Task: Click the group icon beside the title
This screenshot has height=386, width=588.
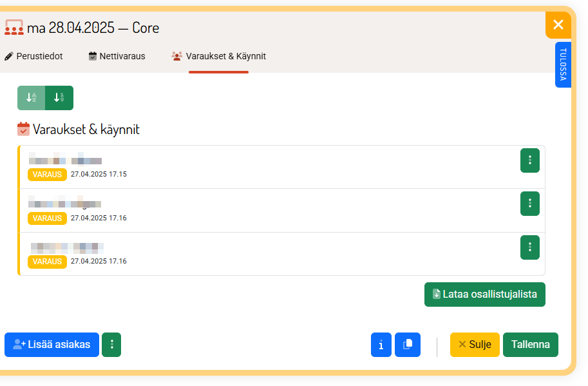Action: pos(14,28)
